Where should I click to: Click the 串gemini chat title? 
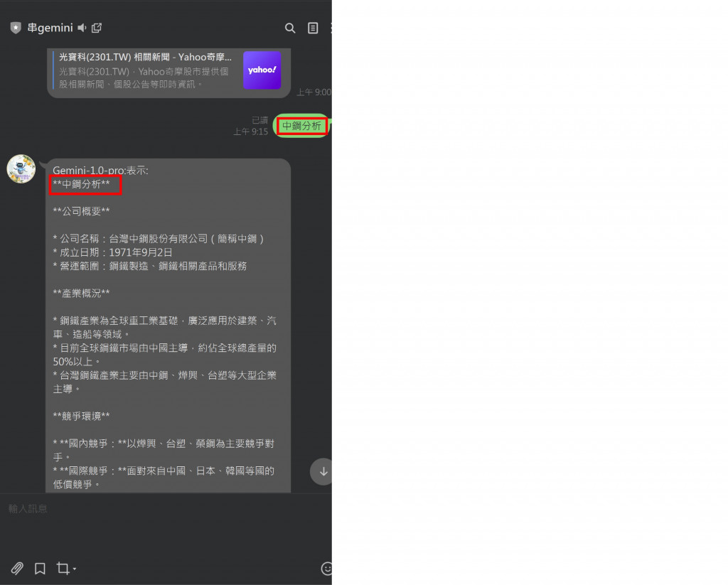tap(50, 28)
